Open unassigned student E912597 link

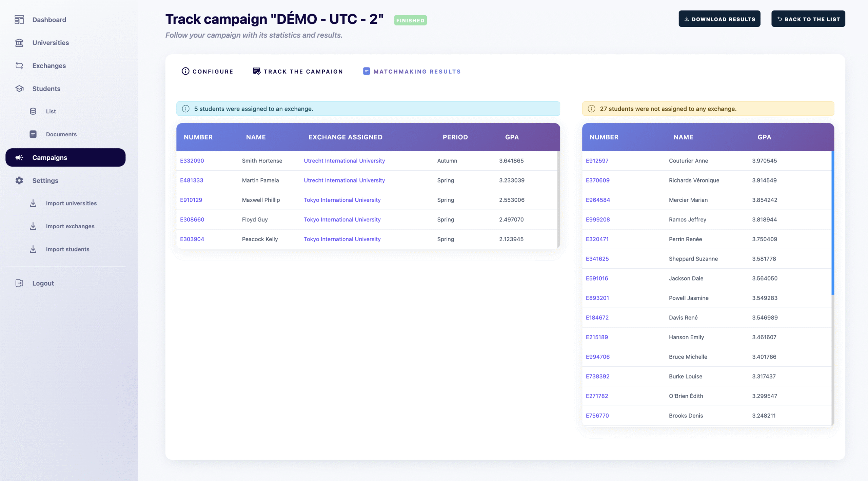tap(597, 161)
